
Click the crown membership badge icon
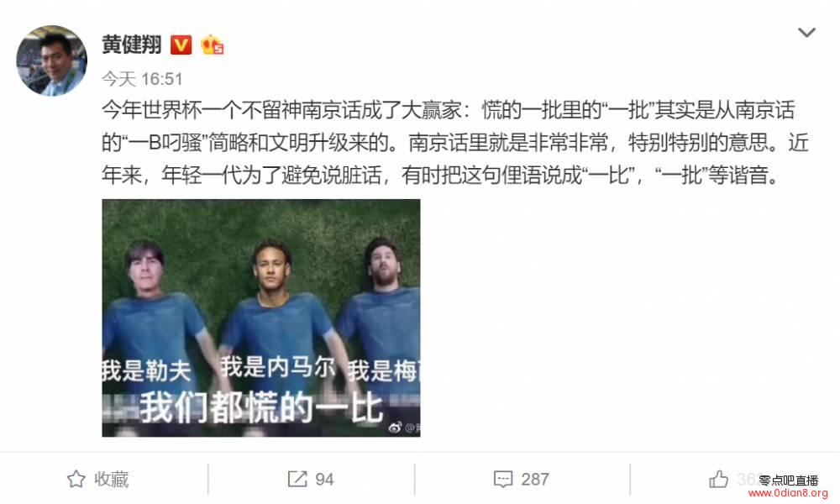213,45
